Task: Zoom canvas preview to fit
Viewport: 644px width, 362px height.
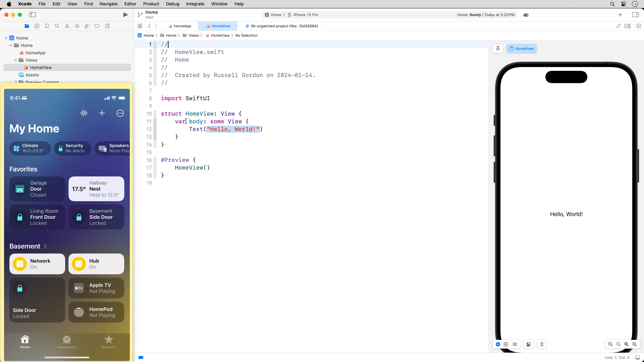Action: click(x=627, y=344)
